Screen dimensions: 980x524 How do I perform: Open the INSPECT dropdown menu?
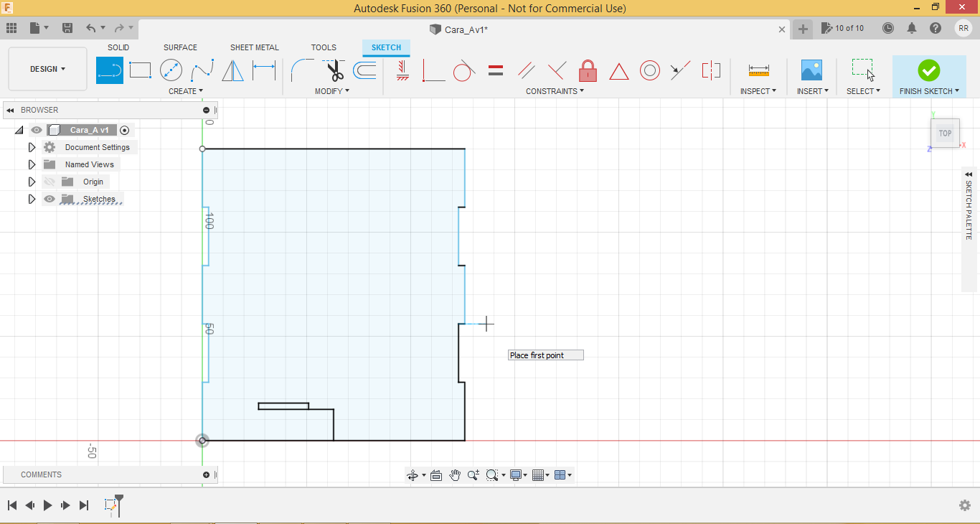pos(758,91)
